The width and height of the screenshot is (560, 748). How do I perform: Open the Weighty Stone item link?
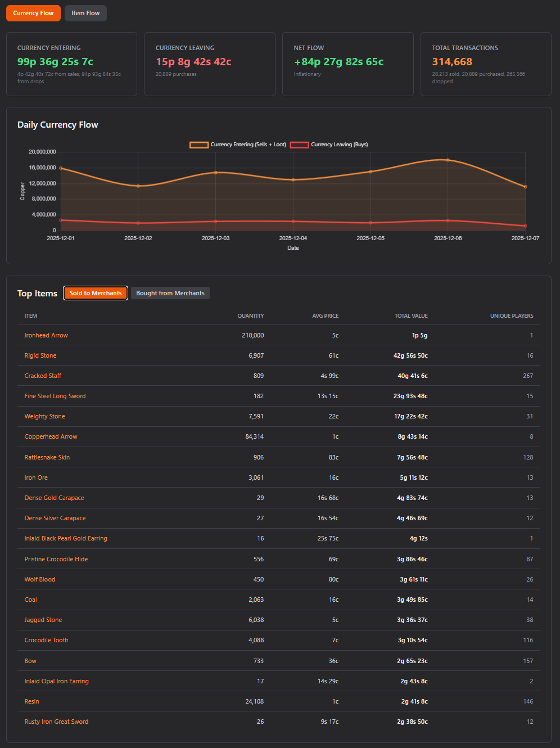coord(45,416)
